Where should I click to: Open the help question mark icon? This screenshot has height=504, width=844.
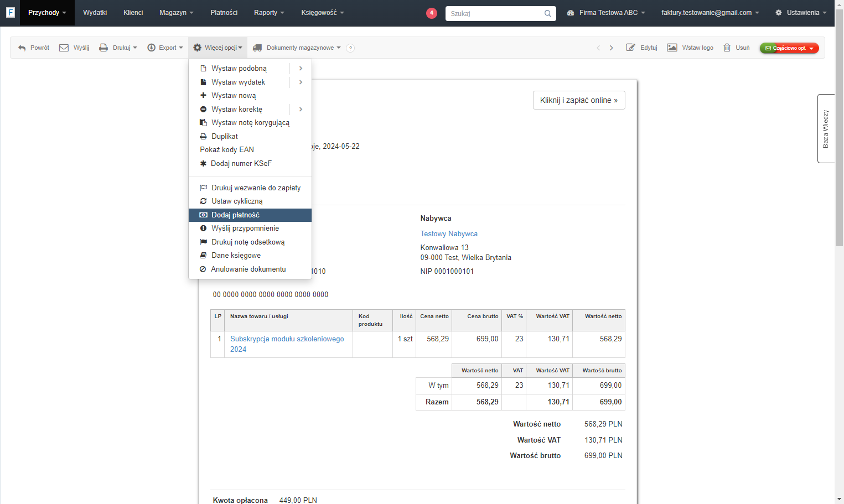pyautogui.click(x=350, y=48)
